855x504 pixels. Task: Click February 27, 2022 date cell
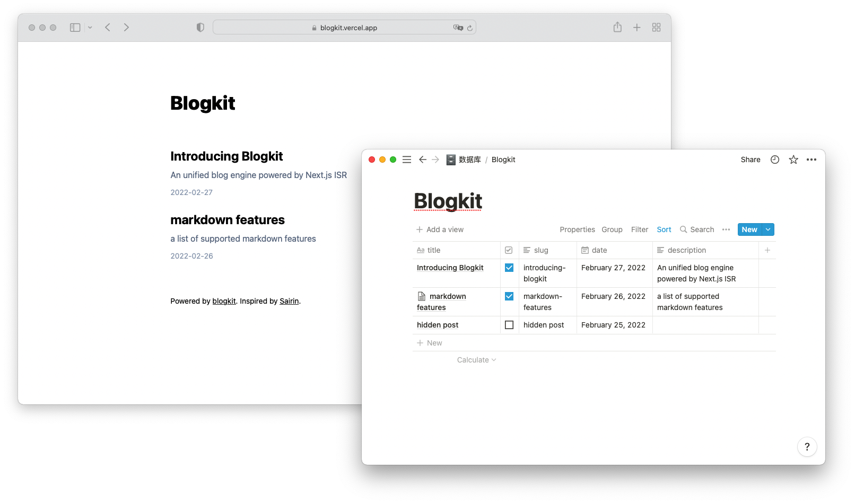point(615,273)
